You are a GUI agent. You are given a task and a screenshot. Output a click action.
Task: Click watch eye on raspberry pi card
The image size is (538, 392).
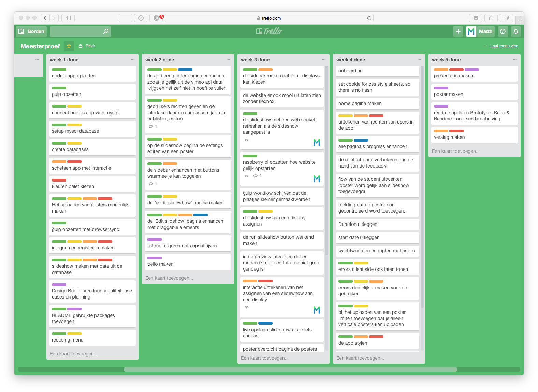pos(246,176)
